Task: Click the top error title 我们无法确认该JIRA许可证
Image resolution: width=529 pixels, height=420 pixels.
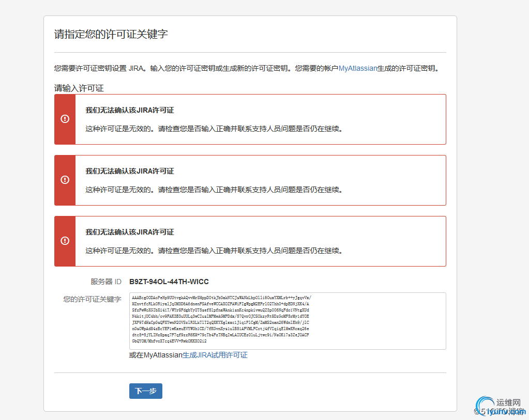Action: tap(130, 110)
